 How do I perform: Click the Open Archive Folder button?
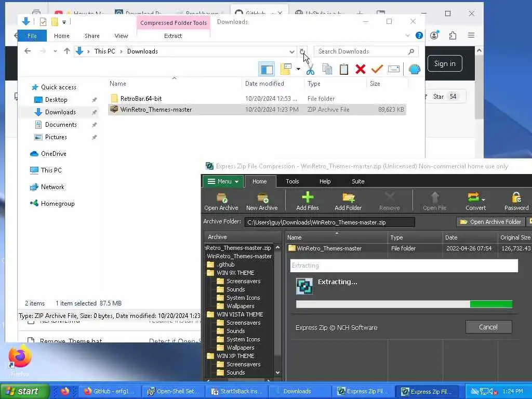(x=490, y=222)
